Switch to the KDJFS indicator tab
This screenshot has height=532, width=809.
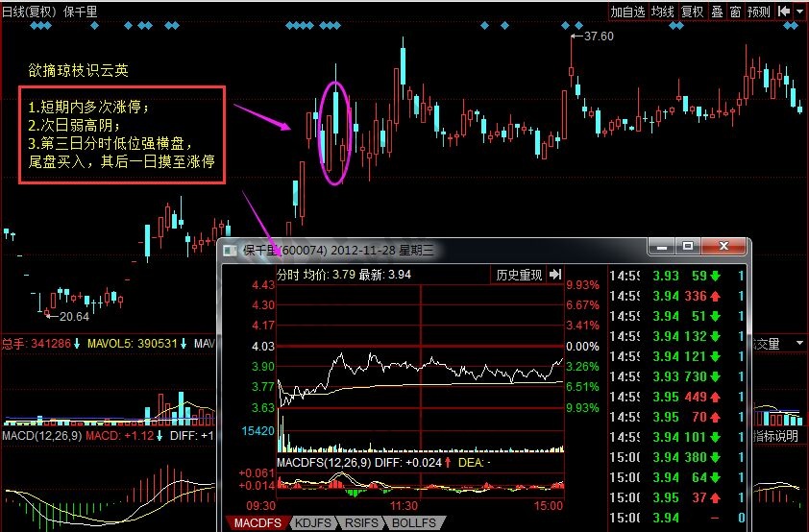click(x=311, y=523)
